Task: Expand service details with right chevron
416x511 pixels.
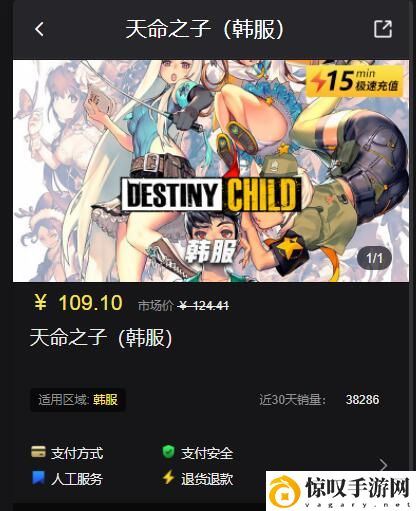Action: pos(384,465)
